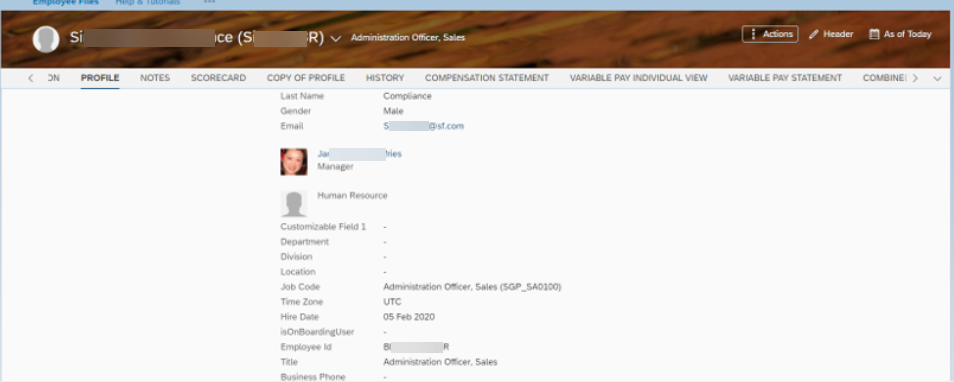The height and width of the screenshot is (382, 954).
Task: Open the As of Today calendar icon
Action: click(874, 34)
